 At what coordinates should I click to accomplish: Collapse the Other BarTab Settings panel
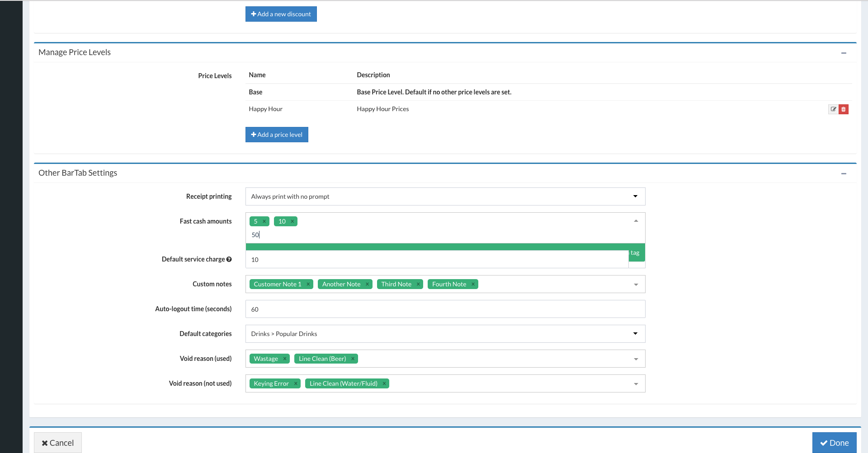[844, 173]
